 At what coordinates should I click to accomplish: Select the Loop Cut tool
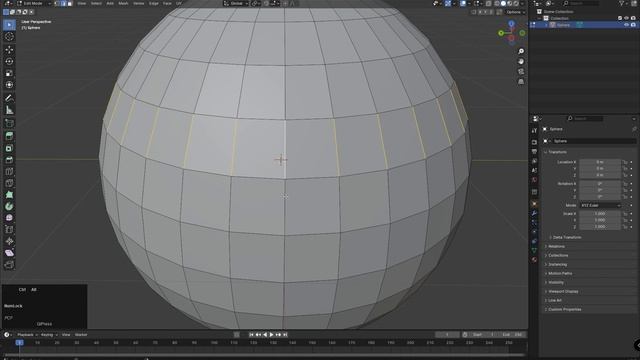(x=9, y=171)
